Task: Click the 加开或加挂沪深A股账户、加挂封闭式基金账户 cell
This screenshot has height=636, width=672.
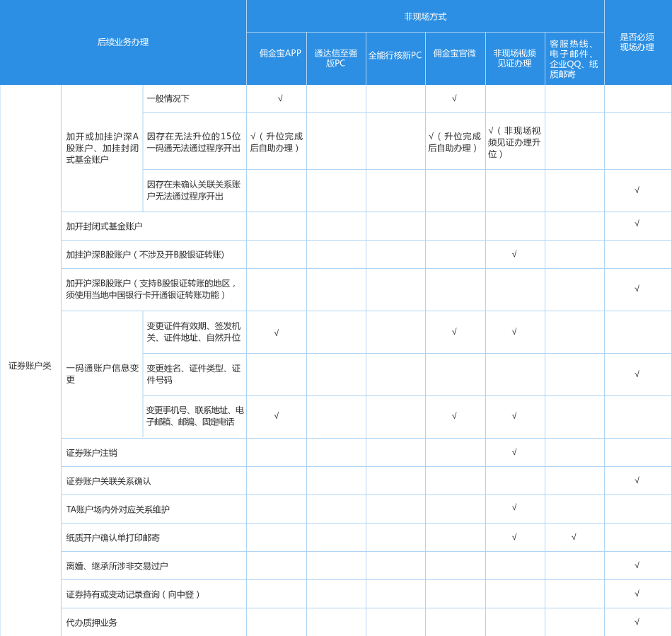Action: pos(102,149)
